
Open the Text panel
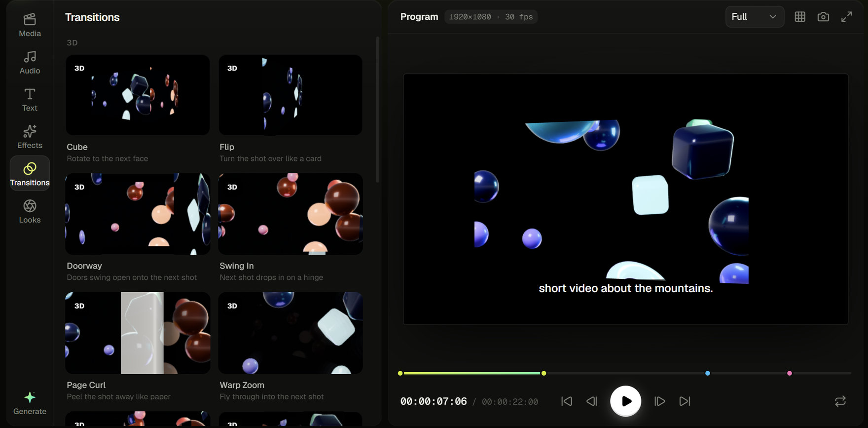pos(30,100)
